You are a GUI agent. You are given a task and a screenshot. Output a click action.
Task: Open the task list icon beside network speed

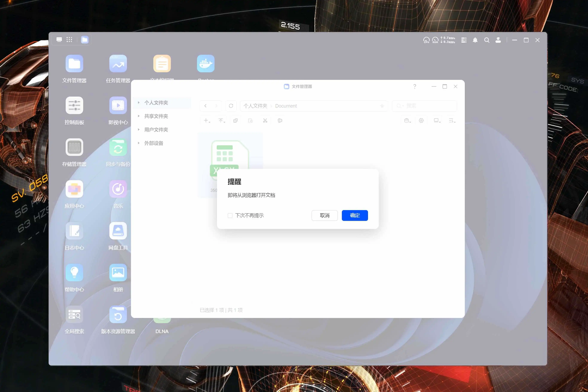point(464,40)
